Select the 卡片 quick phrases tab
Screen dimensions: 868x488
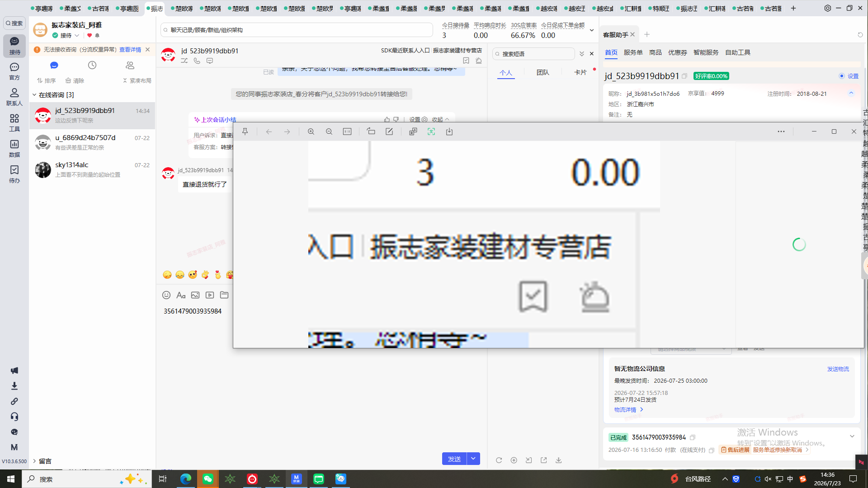click(x=580, y=72)
